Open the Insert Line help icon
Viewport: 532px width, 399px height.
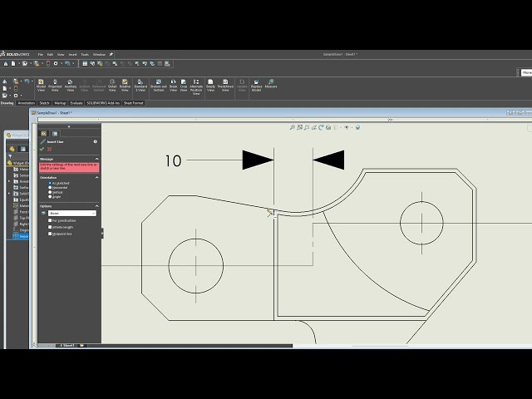tap(96, 141)
